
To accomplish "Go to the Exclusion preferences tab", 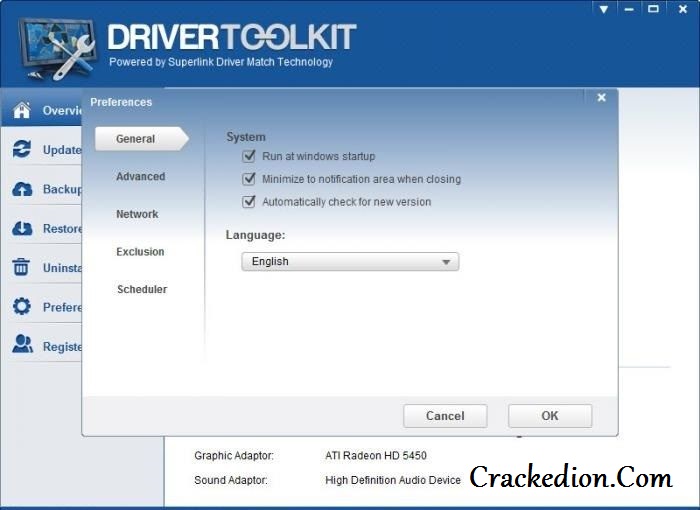I will [x=140, y=251].
